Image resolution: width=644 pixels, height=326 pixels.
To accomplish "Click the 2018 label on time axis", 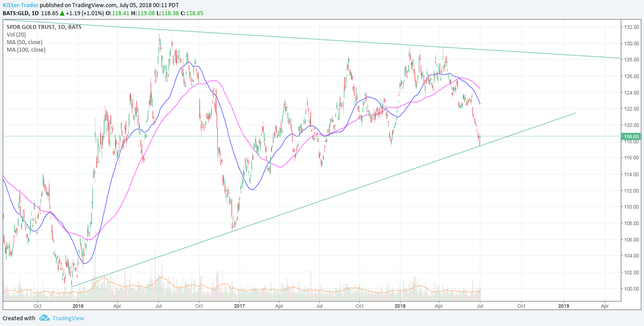I will coord(400,306).
